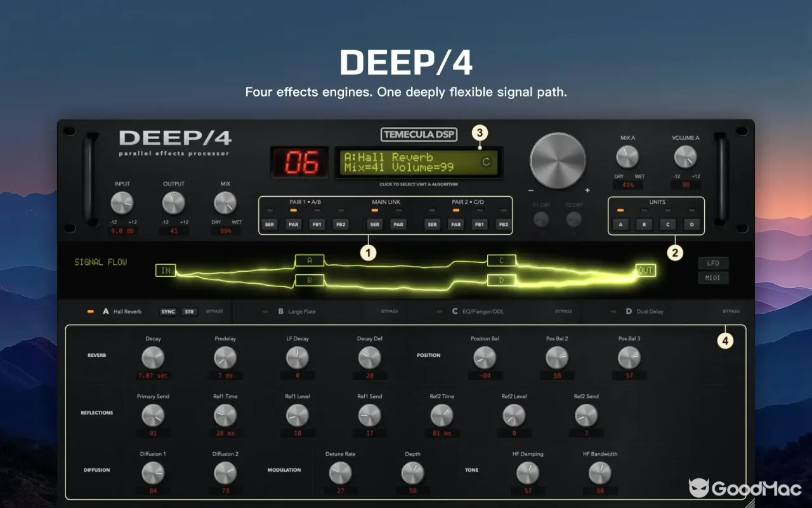Enable FB1 routing for Pair 2 C/D
This screenshot has width=812, height=508.
[x=480, y=224]
